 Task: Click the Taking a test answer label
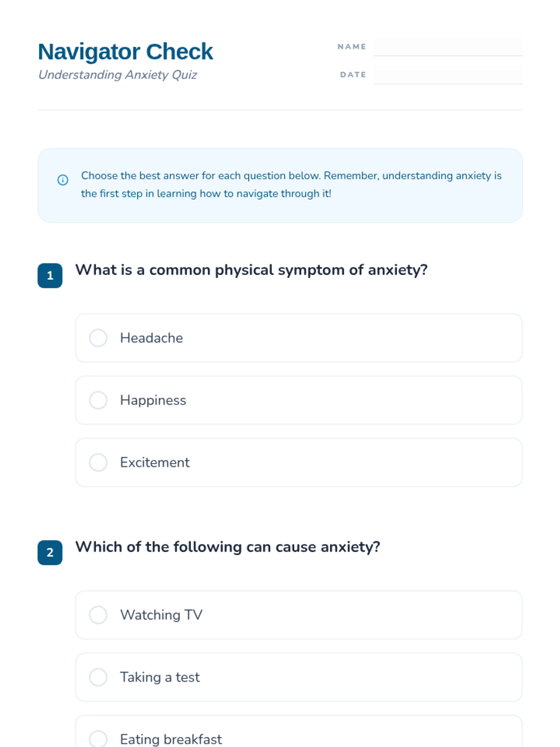click(x=160, y=677)
